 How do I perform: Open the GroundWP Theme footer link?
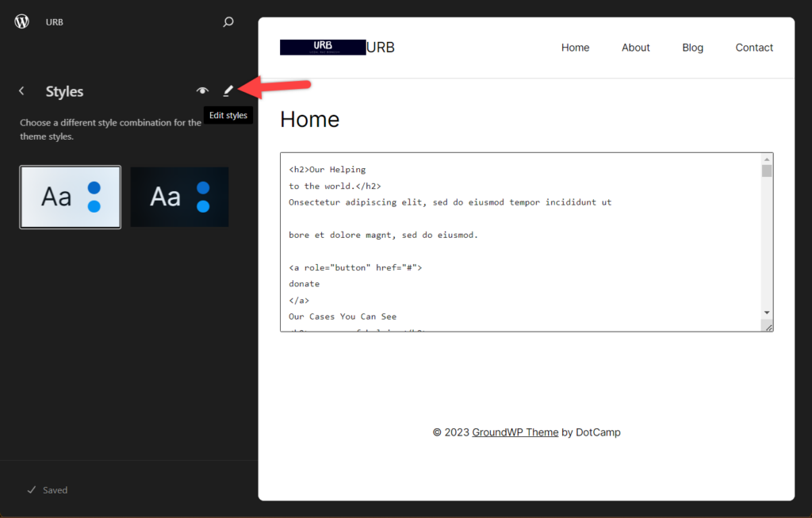click(x=514, y=432)
